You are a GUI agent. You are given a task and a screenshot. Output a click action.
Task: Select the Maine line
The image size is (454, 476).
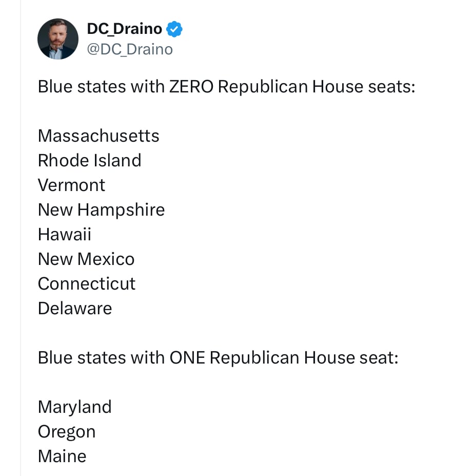pyautogui.click(x=62, y=456)
